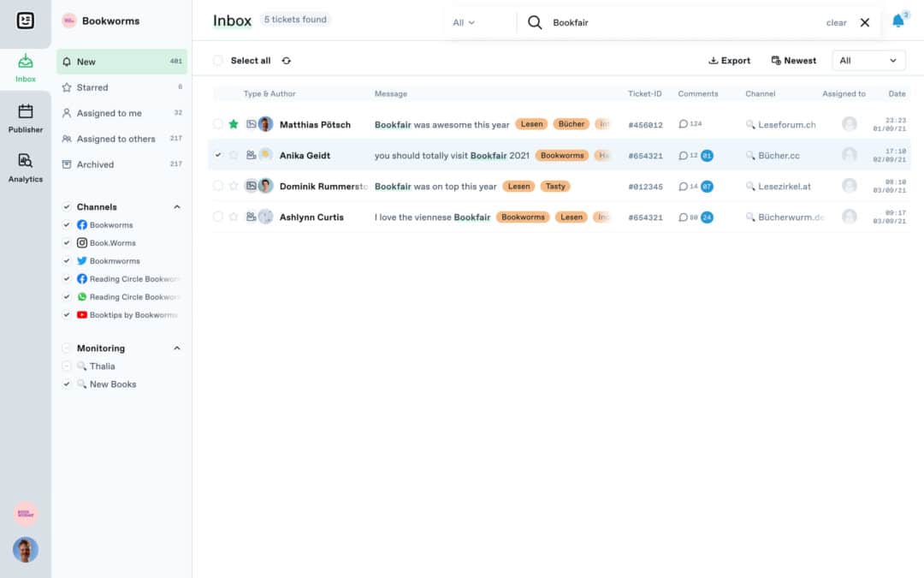Close the search with the X icon
The image size is (924, 578).
pyautogui.click(x=864, y=22)
